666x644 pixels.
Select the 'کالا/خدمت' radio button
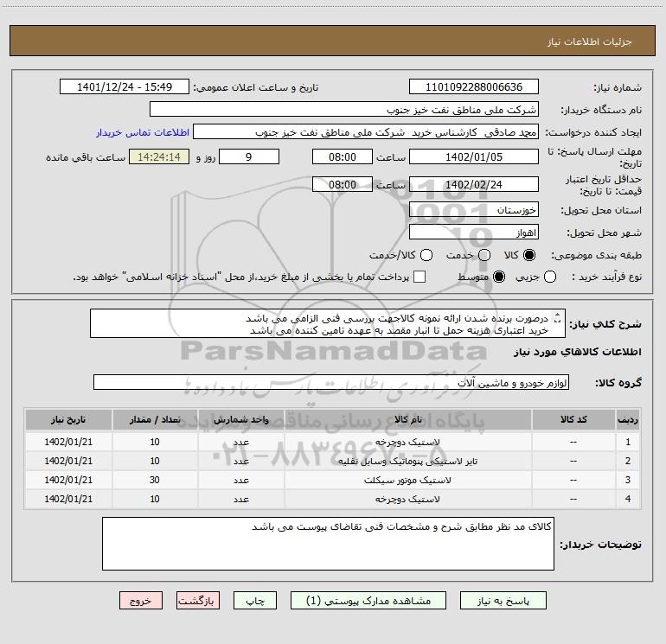(x=426, y=255)
